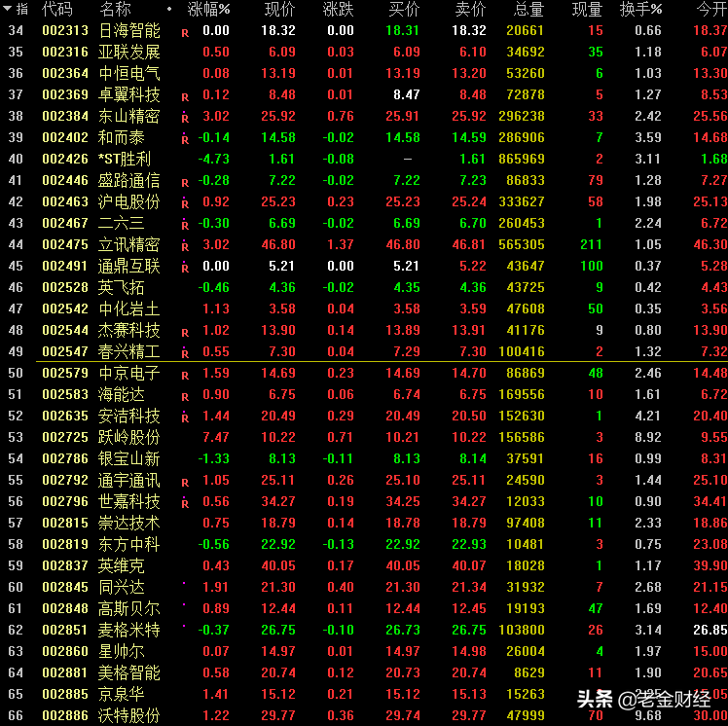Select stock 亚联发展

tap(129, 52)
